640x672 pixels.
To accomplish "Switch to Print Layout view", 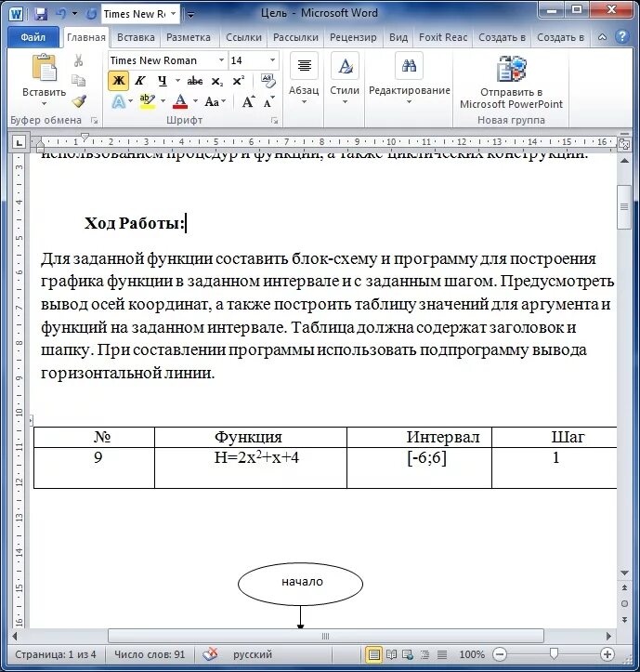I will click(x=373, y=654).
